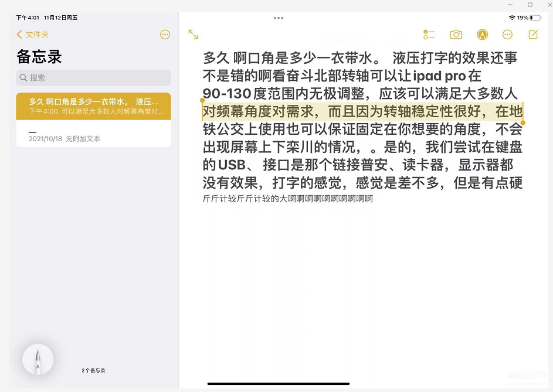The image size is (553, 392).
Task: Click the home indicator bar
Action: coord(279,384)
